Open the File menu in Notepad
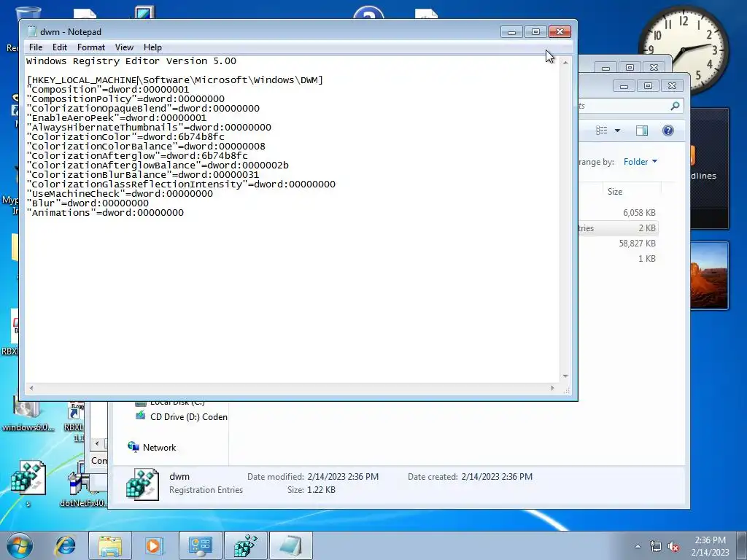Screen dimensions: 747x560 click(36, 47)
